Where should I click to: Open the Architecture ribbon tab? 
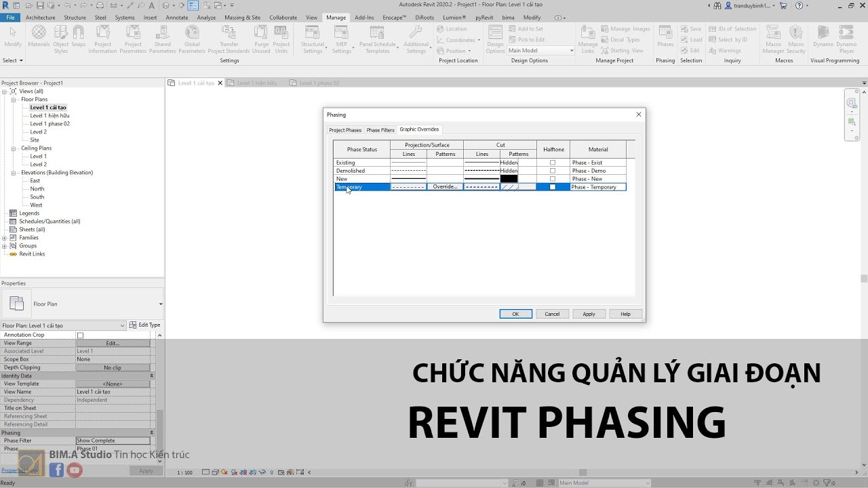pyautogui.click(x=41, y=18)
